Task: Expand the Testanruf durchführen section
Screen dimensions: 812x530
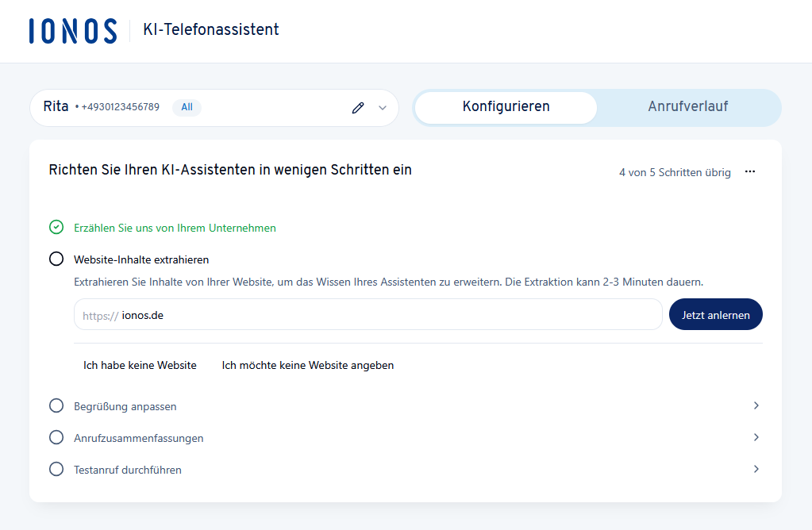Action: click(x=756, y=469)
